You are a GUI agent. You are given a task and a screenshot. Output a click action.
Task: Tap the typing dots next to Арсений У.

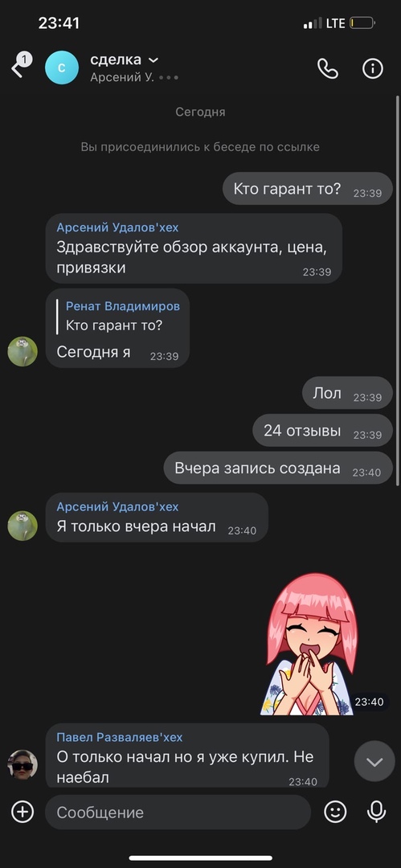(169, 78)
